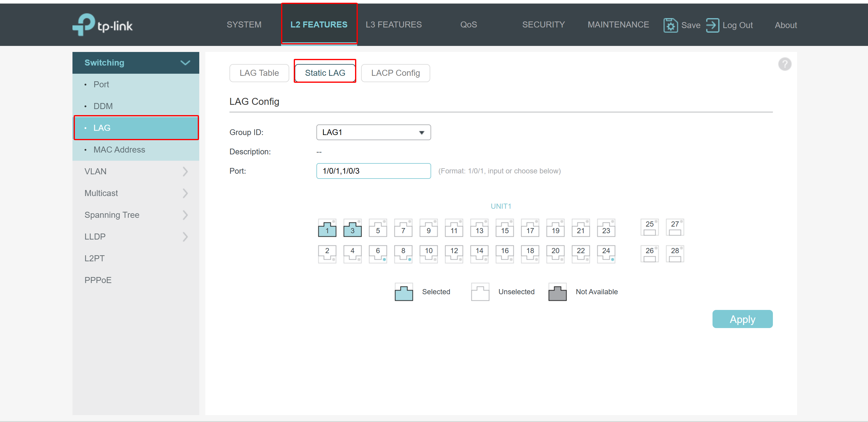Screen dimensions: 868x422
Task: Toggle SFP port 27 selection
Action: pos(674,227)
